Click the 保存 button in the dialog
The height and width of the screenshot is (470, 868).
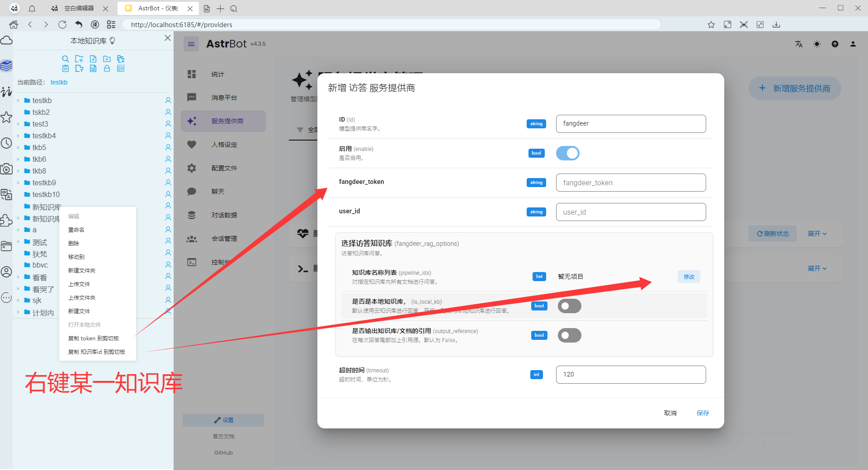[703, 413]
